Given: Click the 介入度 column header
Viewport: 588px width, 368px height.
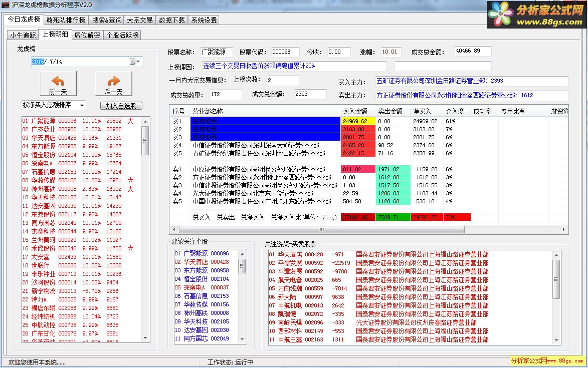Looking at the screenshot, I should click(457, 111).
